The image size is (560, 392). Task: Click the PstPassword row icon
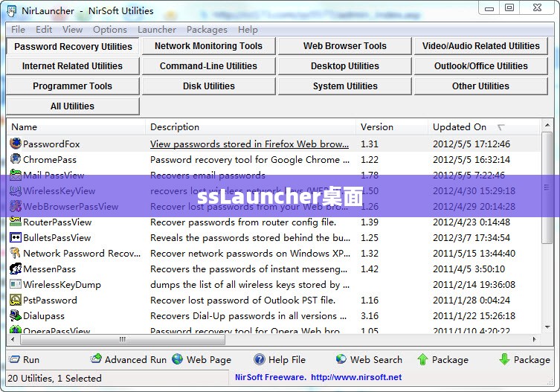point(16,301)
